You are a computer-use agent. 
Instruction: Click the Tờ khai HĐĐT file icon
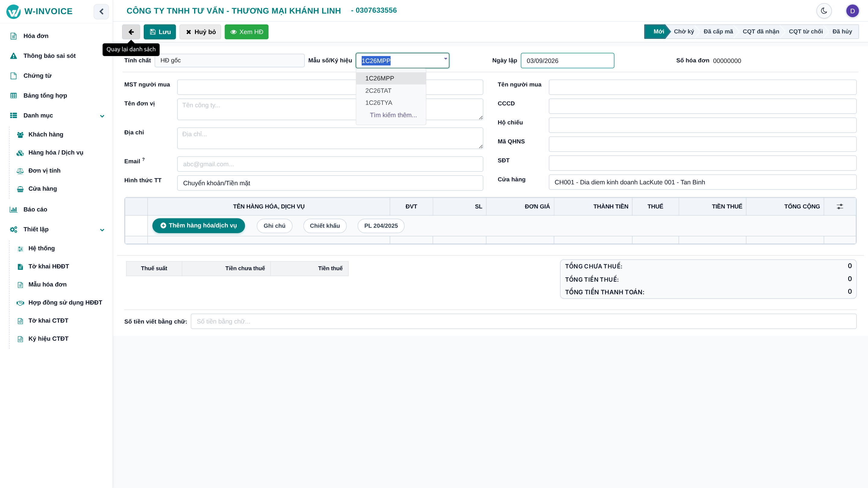[x=20, y=267]
